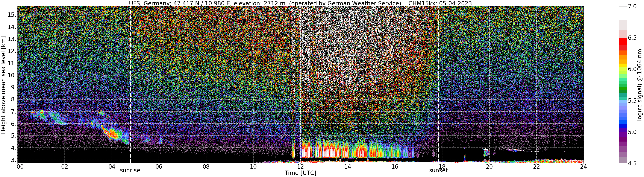Click the x-axis tick label '08'
This screenshot has width=644, height=177.
click(206, 167)
